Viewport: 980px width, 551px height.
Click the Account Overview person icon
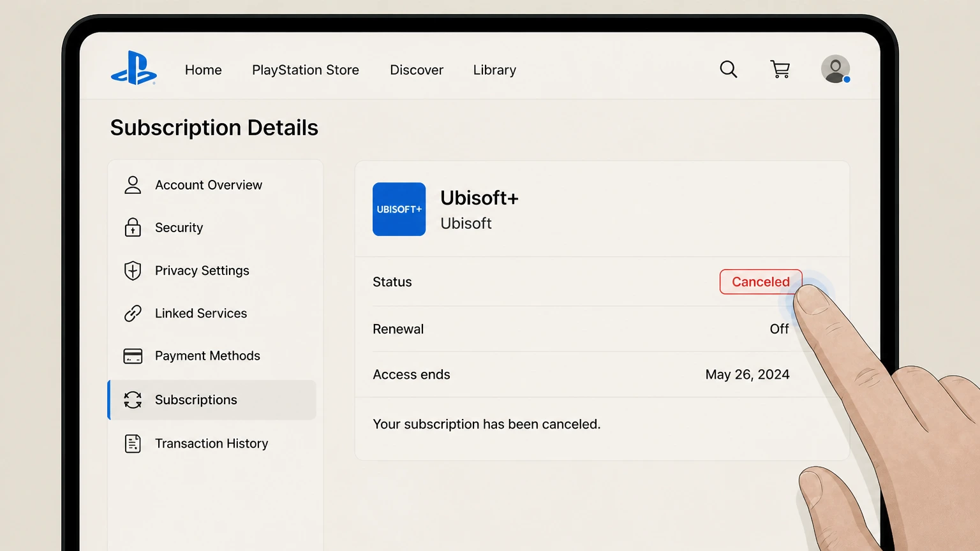(x=133, y=185)
